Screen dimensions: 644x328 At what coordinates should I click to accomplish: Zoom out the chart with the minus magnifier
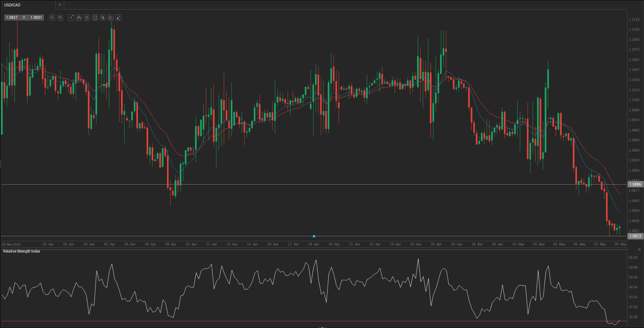(x=52, y=17)
